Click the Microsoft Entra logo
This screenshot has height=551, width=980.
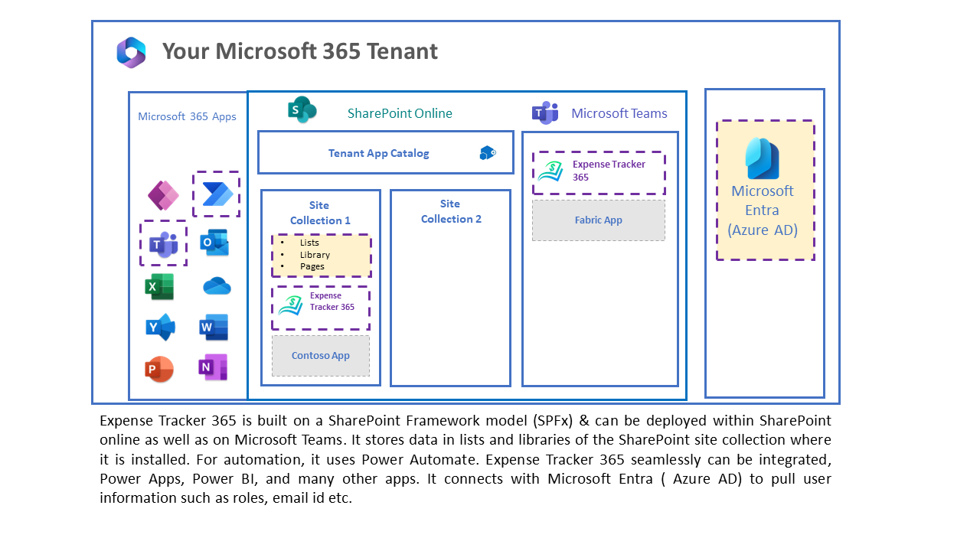763,158
